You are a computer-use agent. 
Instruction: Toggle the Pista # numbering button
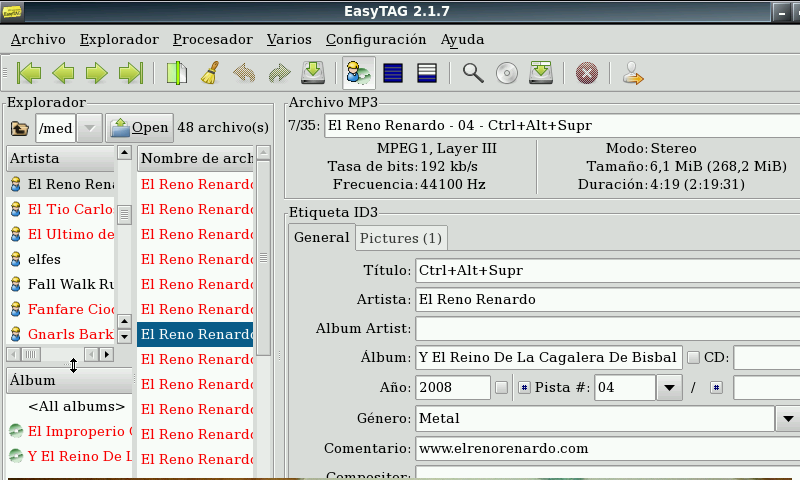click(524, 388)
